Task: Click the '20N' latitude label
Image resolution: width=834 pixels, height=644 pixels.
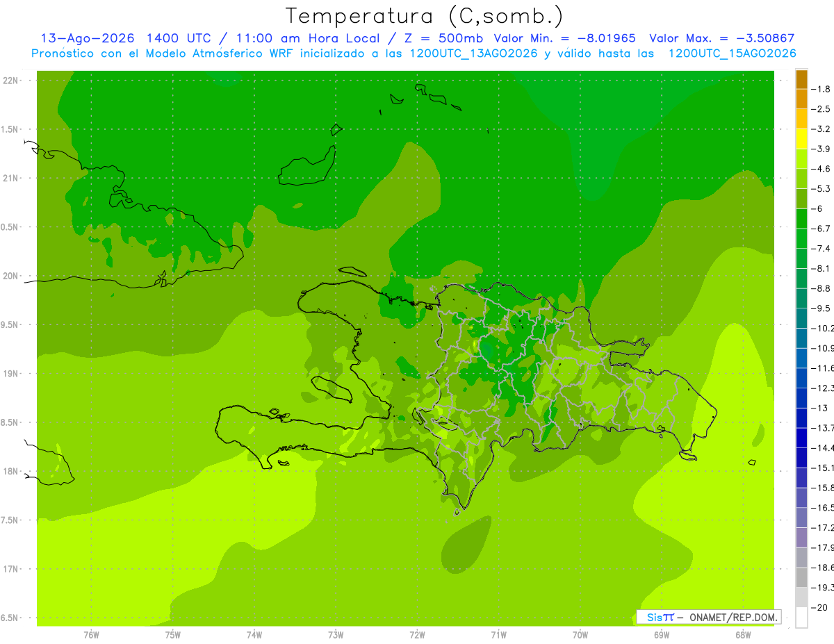Action: (10, 276)
